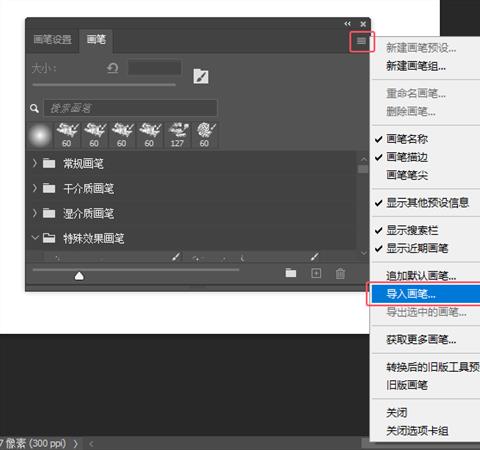Choose 追加默认画笔... from the menu
480x450 pixels.
tap(421, 276)
